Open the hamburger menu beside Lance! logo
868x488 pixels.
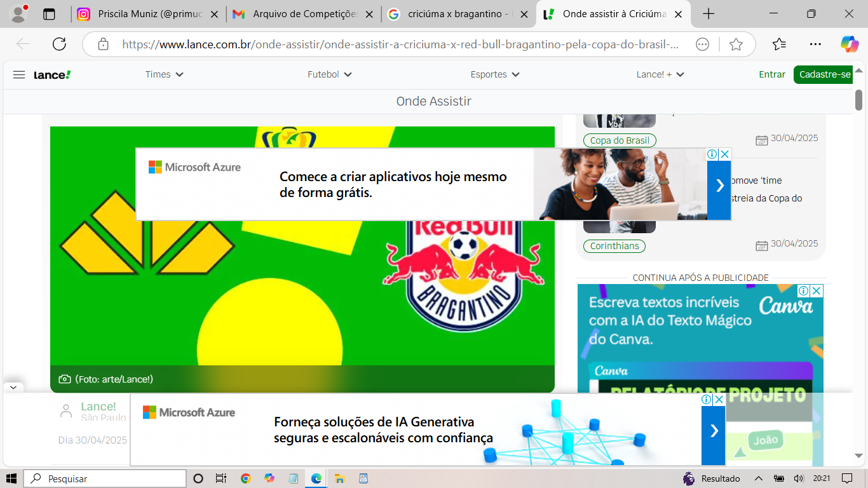click(x=19, y=74)
